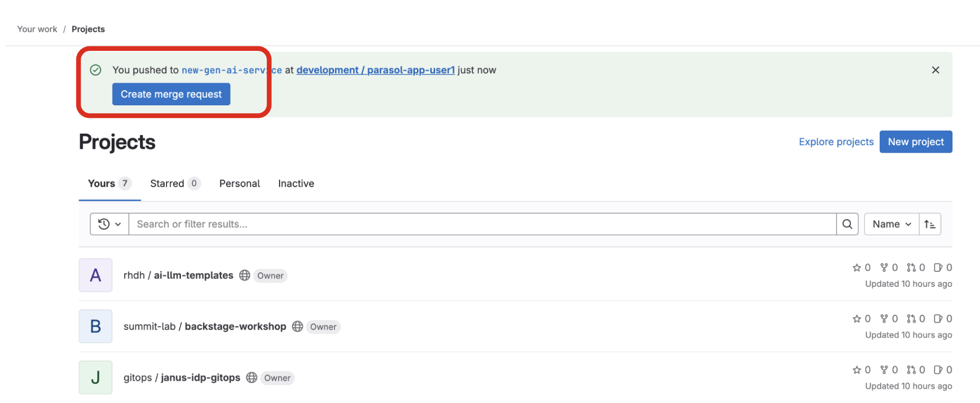Click the search magnifier icon button
Image resolution: width=980 pixels, height=403 pixels.
[847, 224]
